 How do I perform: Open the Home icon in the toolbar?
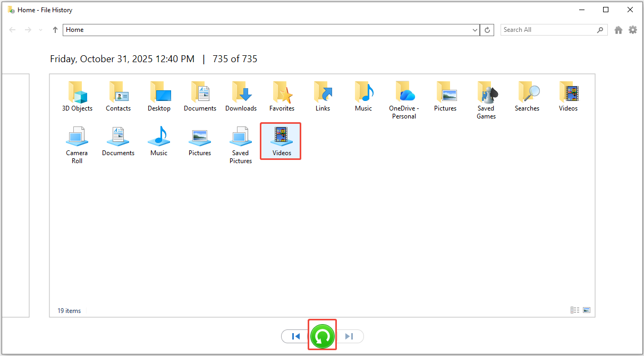coord(618,30)
